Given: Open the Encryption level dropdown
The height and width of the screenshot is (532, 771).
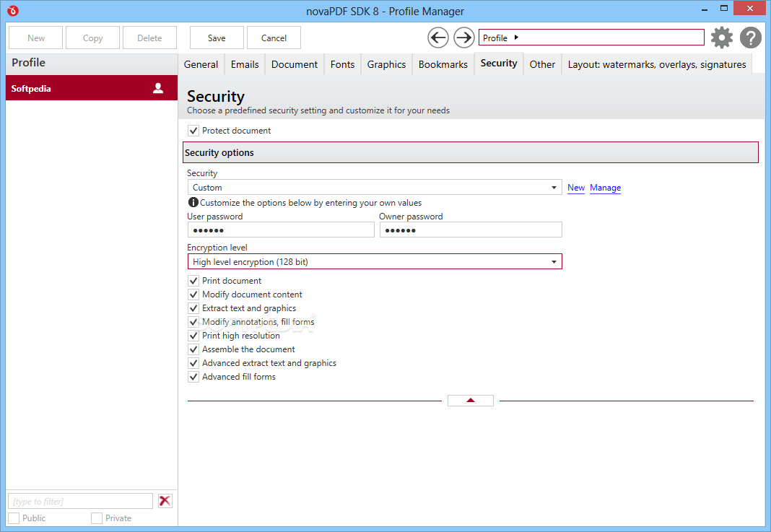Looking at the screenshot, I should [x=374, y=261].
